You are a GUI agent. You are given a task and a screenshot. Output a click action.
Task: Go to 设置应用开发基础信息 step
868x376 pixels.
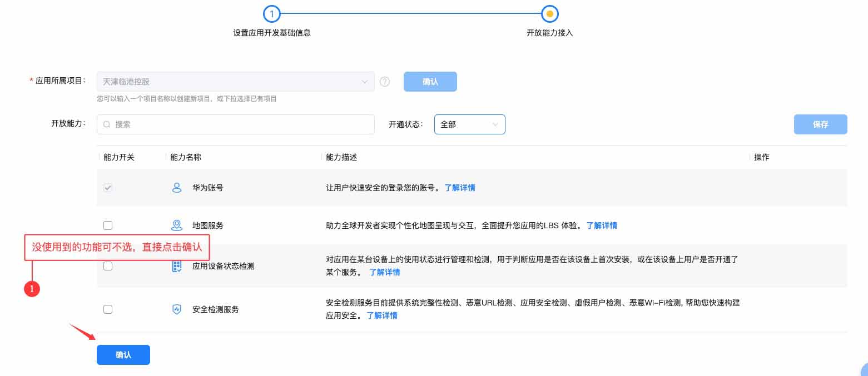[271, 33]
